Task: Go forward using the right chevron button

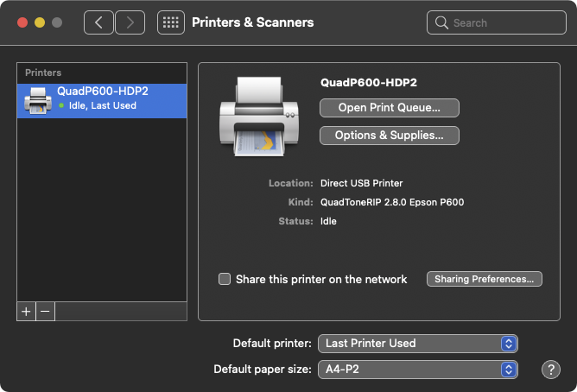Action: pyautogui.click(x=130, y=22)
